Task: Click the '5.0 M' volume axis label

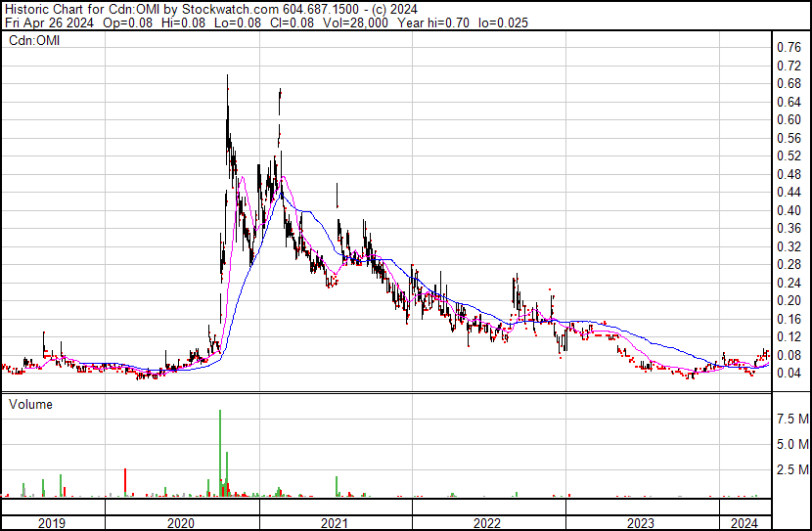Action: pos(792,444)
